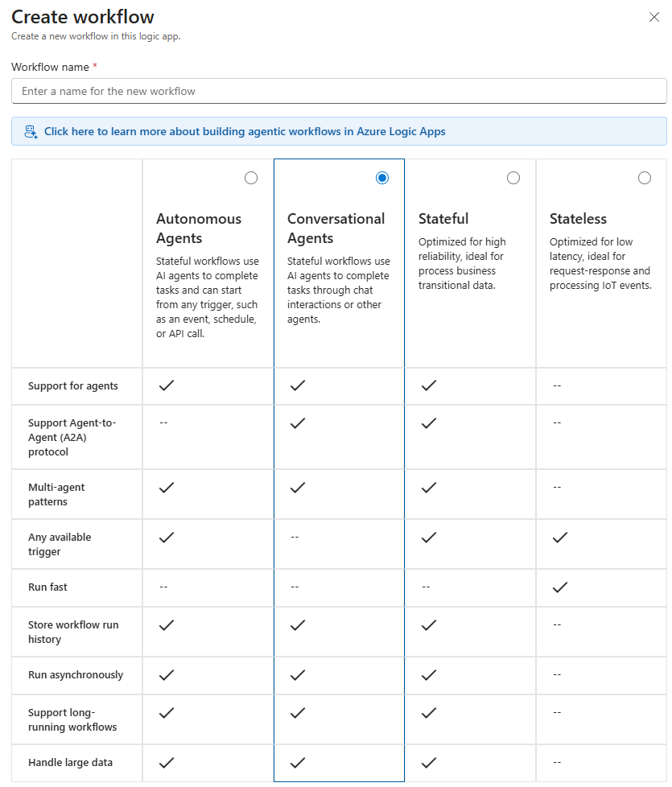Click the Conversational Agents column heading
The height and width of the screenshot is (787, 672).
[336, 229]
